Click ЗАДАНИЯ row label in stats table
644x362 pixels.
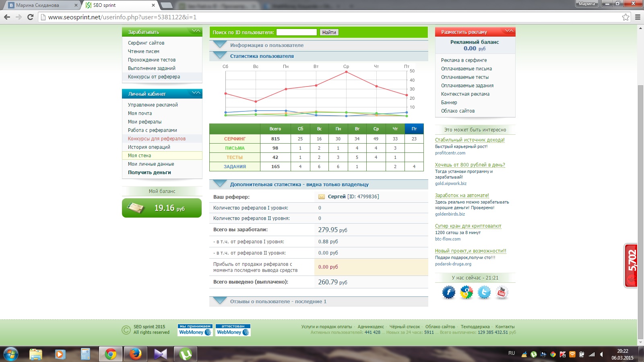click(235, 167)
